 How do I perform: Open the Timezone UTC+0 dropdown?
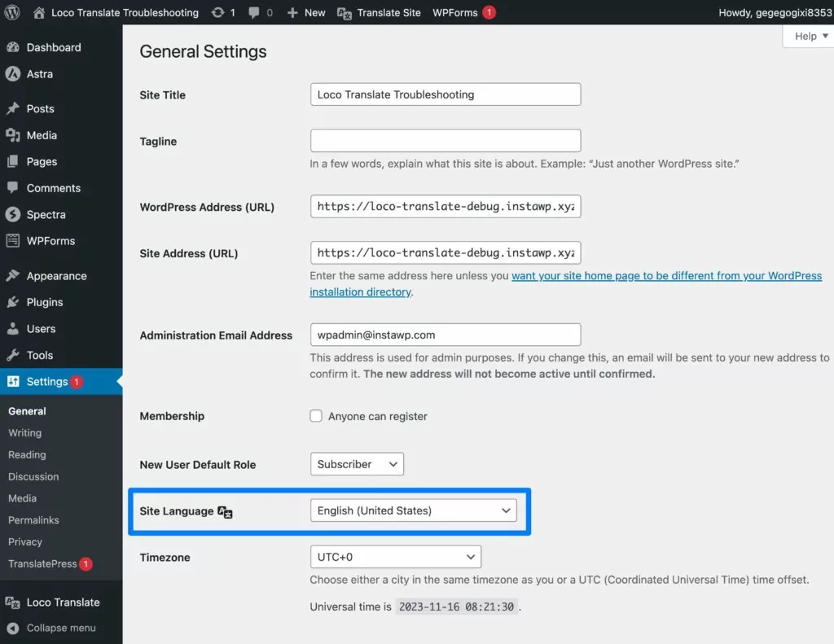point(396,557)
